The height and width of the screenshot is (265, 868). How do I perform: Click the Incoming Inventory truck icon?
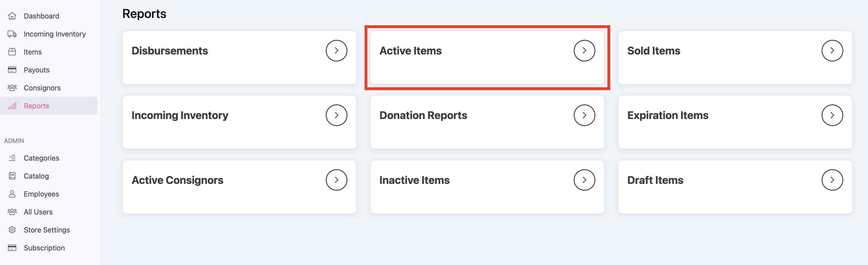[12, 34]
